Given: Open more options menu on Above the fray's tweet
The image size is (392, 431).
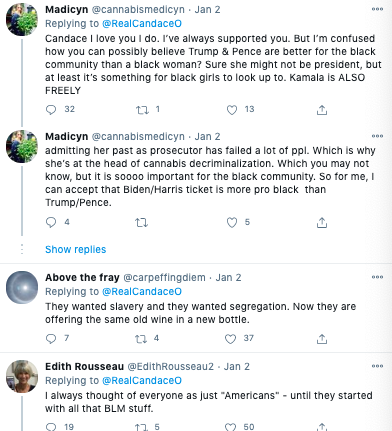Looking at the screenshot, I should (x=377, y=277).
